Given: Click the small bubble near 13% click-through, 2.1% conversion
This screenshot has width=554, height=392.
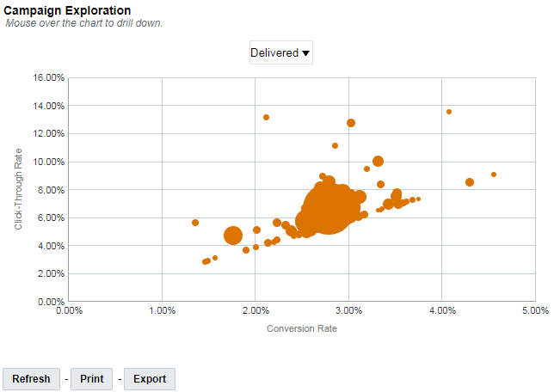Looking at the screenshot, I should [x=266, y=117].
